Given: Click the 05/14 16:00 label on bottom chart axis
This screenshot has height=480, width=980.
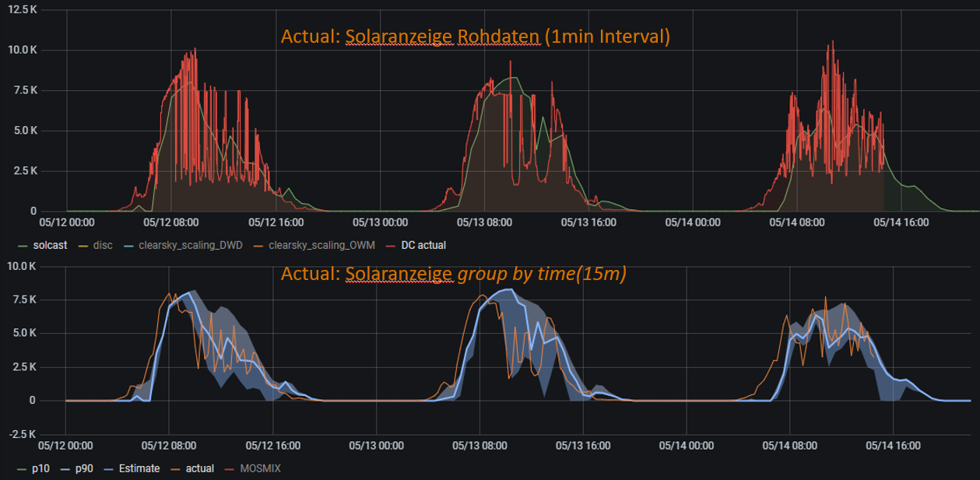Looking at the screenshot, I should tap(892, 446).
